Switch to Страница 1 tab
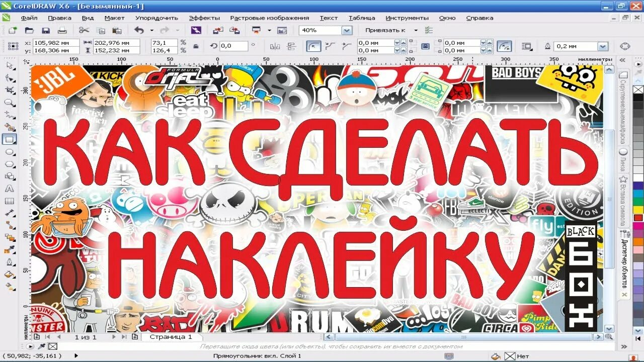 click(171, 337)
